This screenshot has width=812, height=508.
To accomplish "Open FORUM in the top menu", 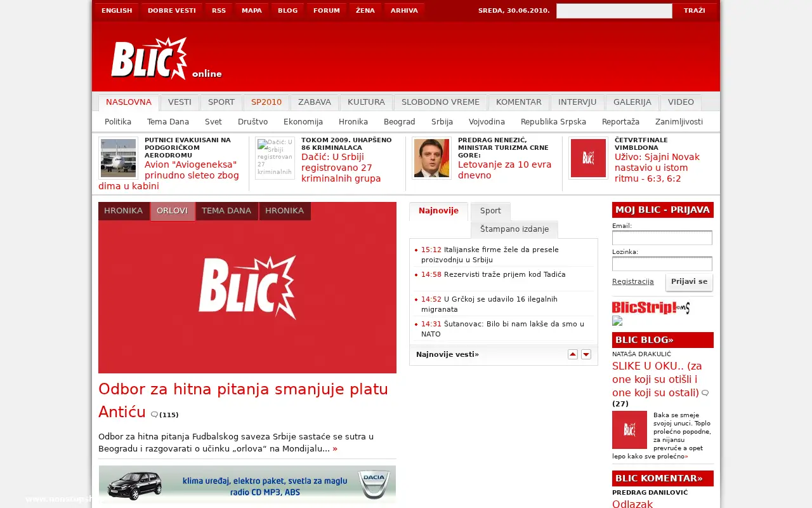I will [x=327, y=11].
